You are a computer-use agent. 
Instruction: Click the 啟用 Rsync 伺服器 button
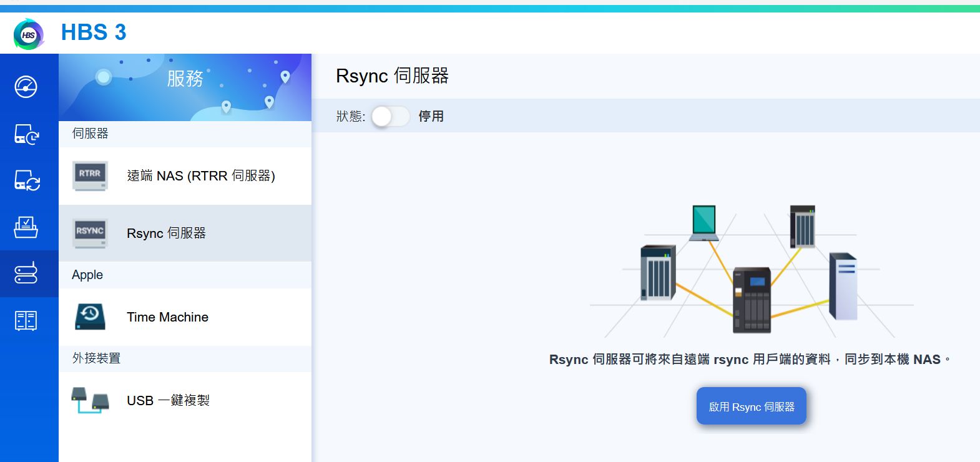click(x=752, y=406)
